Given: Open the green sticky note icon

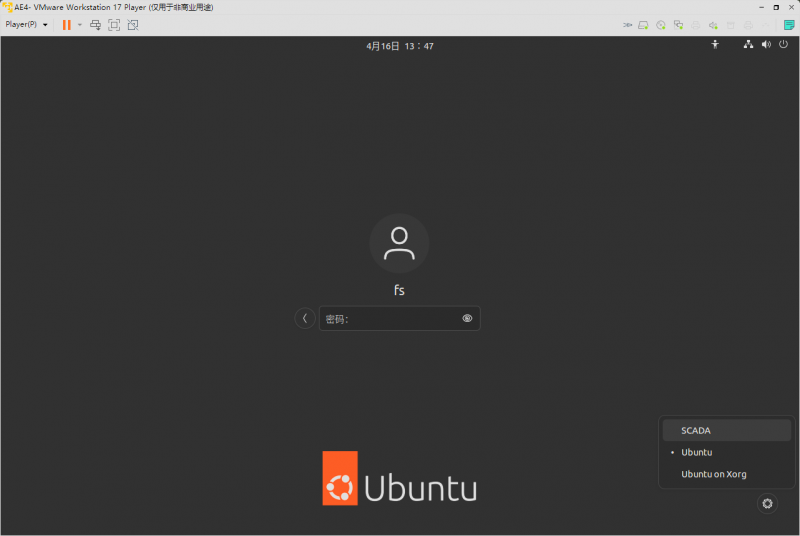Looking at the screenshot, I should tap(789, 24).
